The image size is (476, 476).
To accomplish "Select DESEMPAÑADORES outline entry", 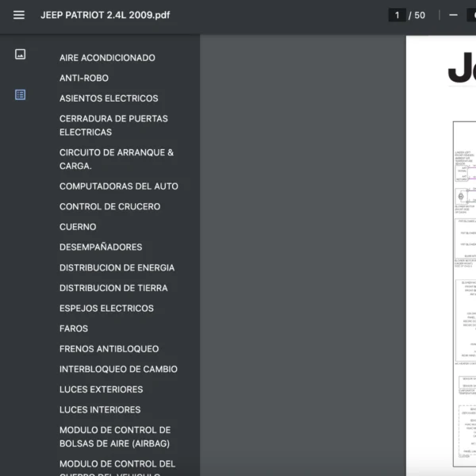I will click(101, 247).
